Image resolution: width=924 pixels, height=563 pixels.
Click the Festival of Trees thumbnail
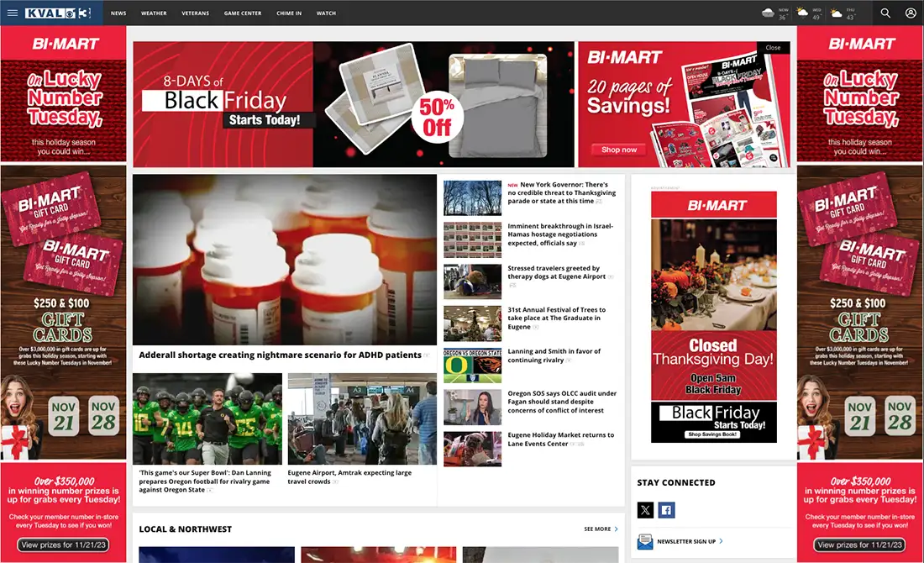click(473, 324)
